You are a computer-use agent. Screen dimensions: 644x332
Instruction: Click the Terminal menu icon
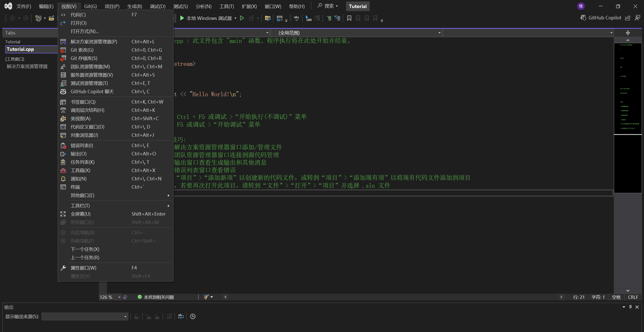click(x=63, y=187)
